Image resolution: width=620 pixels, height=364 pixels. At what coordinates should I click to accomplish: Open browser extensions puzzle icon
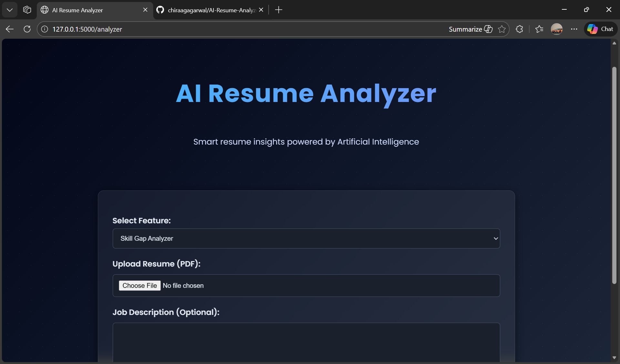coord(519,29)
